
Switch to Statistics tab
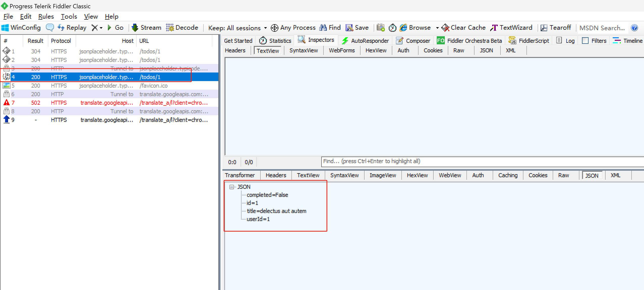(x=275, y=41)
